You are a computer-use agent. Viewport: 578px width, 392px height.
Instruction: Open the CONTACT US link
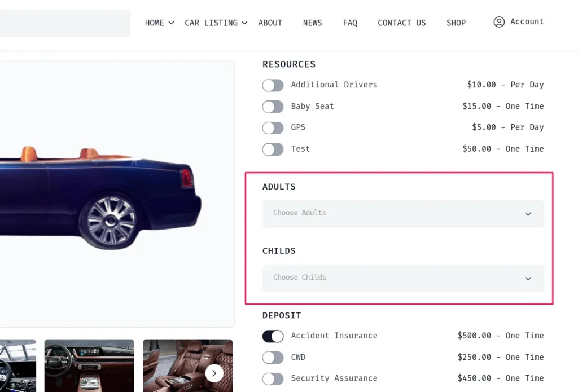[x=401, y=23]
